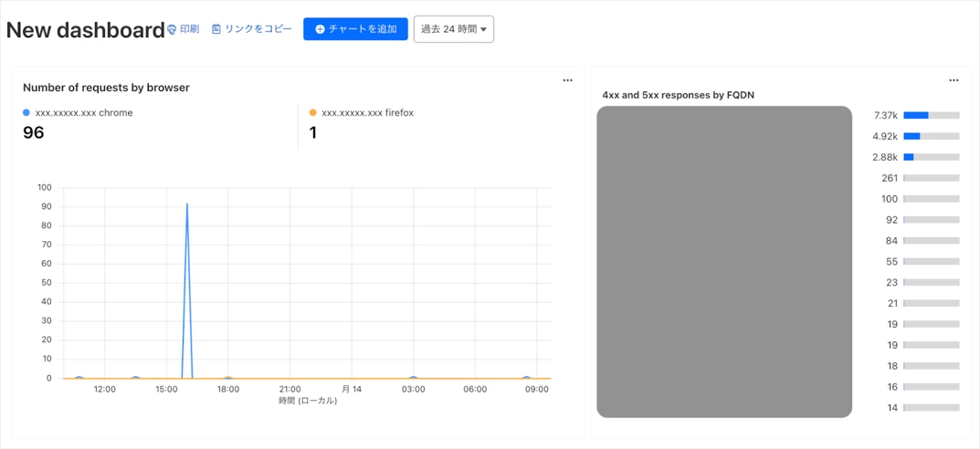980x449 pixels.
Task: Click the blue chrome legend dot
Action: [x=26, y=113]
